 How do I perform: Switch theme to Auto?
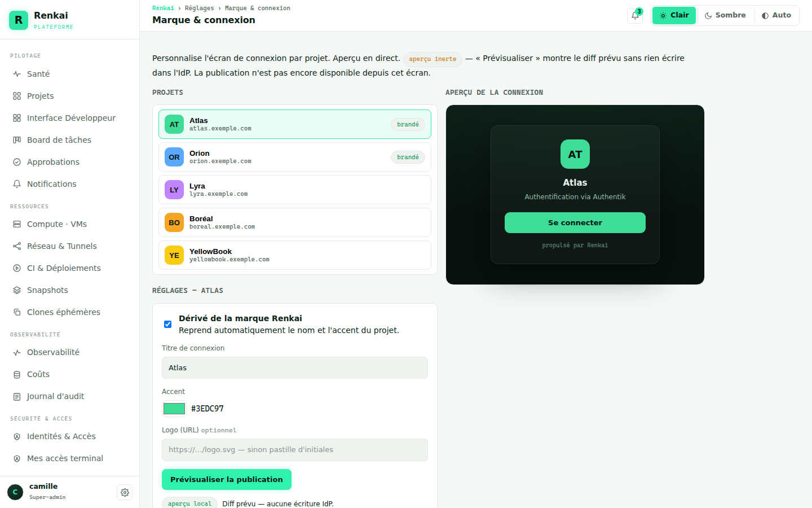click(776, 15)
